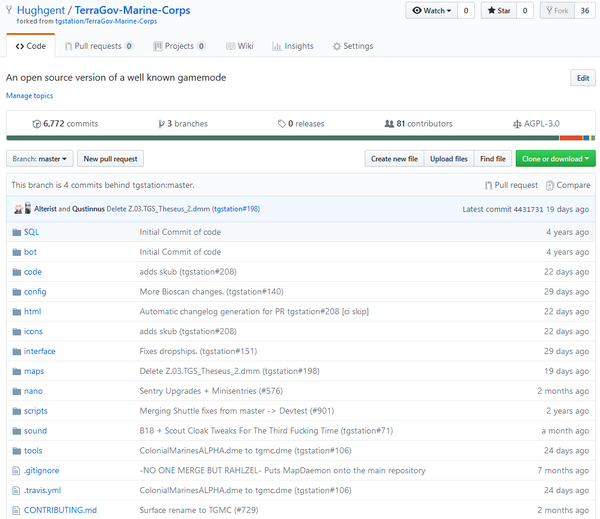Open the Watch dropdown
This screenshot has height=519, width=600.
[x=432, y=11]
